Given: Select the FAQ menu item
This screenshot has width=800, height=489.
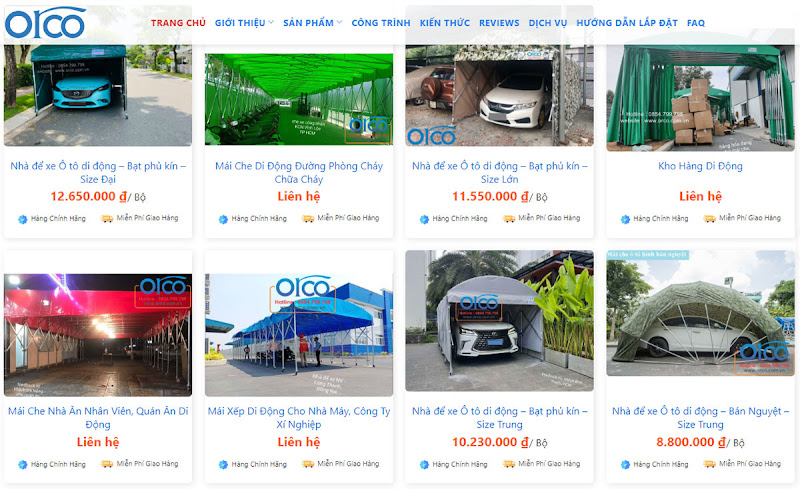Looking at the screenshot, I should click(x=695, y=23).
